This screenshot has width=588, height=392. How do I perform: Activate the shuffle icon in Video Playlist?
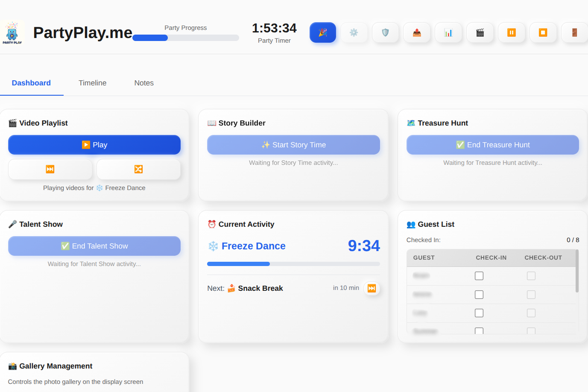coord(138,169)
